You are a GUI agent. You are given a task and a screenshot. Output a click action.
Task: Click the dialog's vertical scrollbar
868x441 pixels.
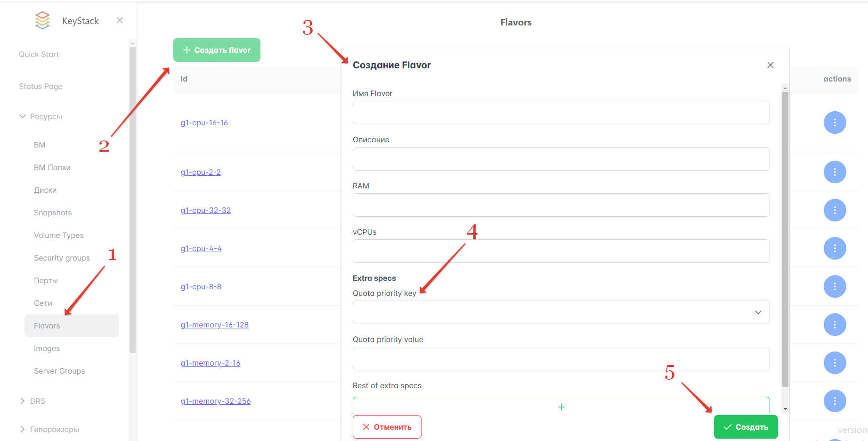[785, 236]
